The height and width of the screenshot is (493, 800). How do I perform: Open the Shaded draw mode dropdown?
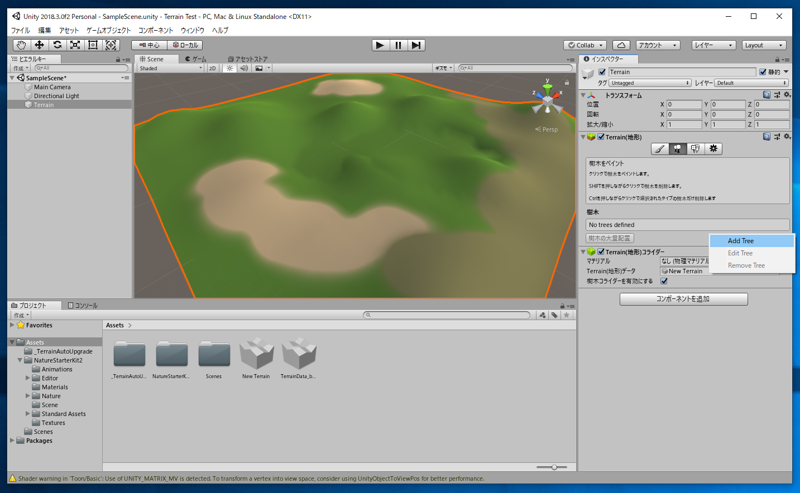[170, 68]
